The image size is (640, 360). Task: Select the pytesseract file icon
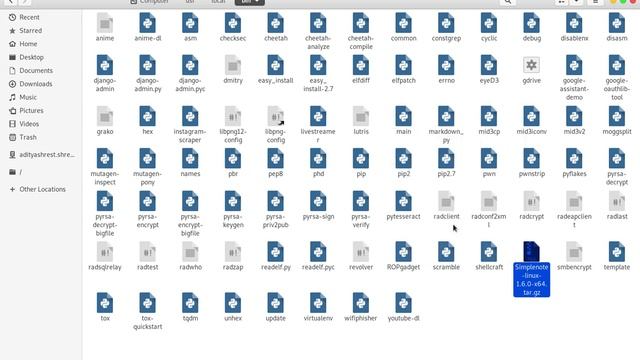[403, 201]
